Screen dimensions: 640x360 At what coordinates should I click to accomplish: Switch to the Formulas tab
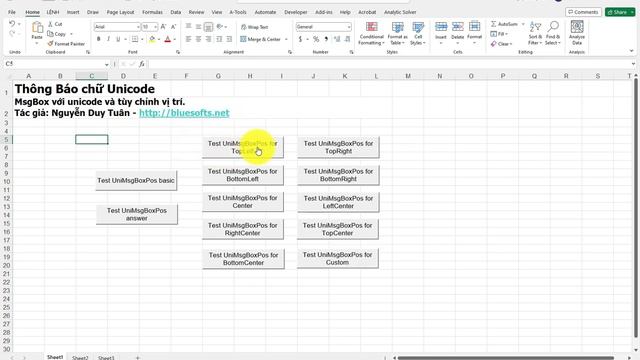152,12
